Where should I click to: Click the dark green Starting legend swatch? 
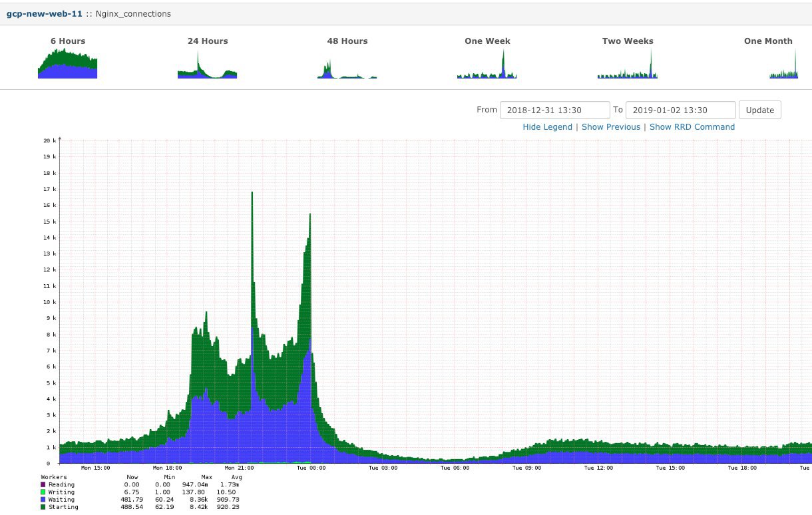pos(43,507)
